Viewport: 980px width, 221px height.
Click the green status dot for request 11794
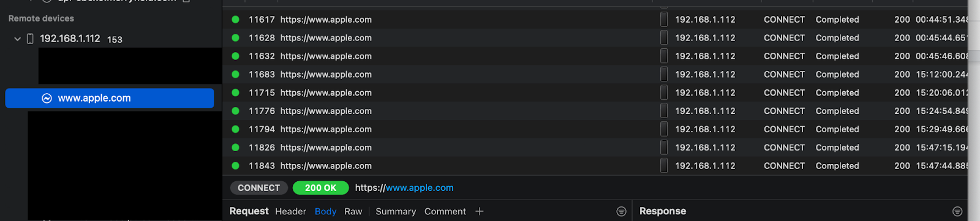(235, 129)
